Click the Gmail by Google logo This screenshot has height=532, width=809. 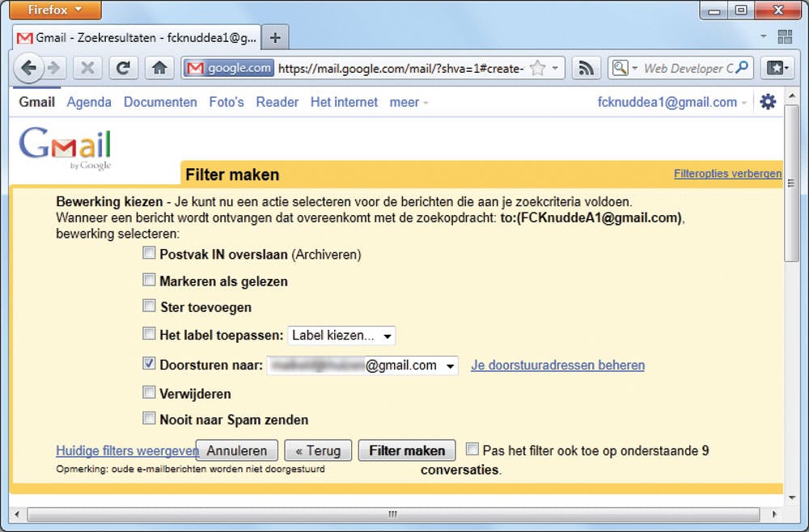click(x=66, y=148)
